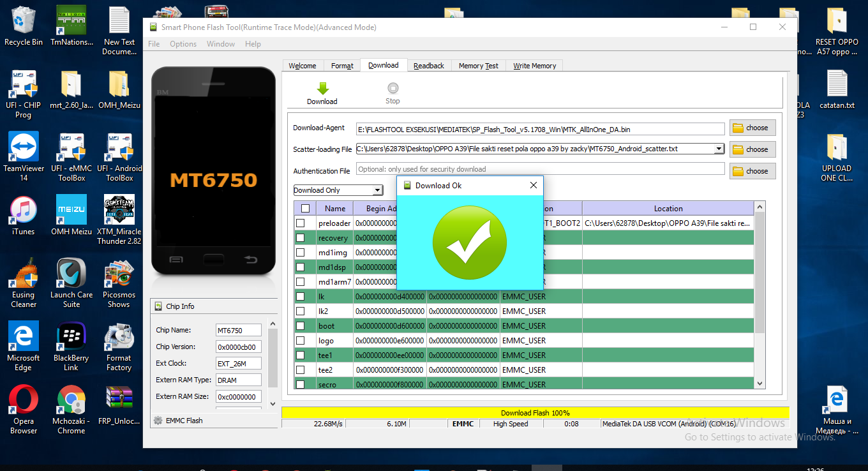Toggle the select-all header checkbox
Image resolution: width=868 pixels, height=471 pixels.
point(305,208)
